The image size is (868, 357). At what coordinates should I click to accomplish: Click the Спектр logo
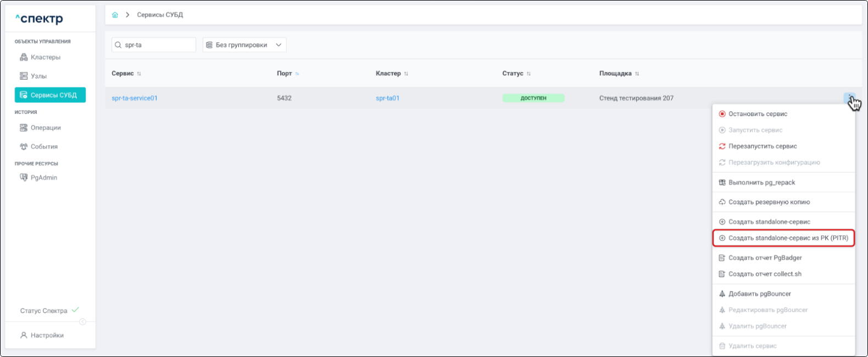click(x=39, y=19)
